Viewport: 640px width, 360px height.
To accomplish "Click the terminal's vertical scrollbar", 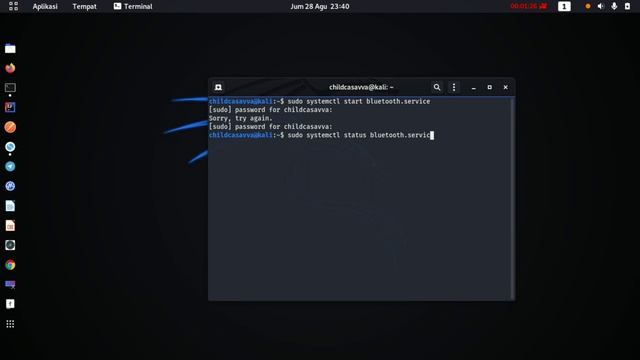I will point(512,199).
